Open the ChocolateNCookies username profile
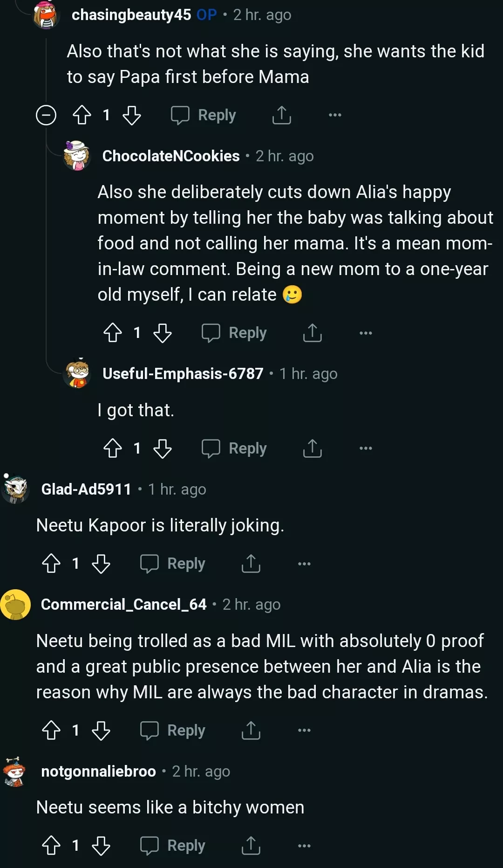503x868 pixels. coord(171,156)
